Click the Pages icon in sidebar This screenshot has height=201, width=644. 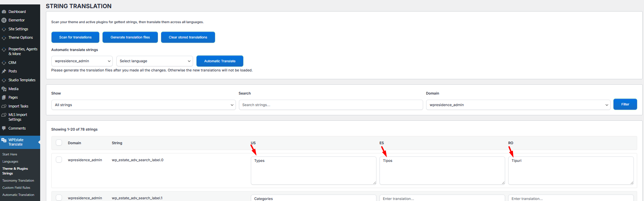coord(4,97)
